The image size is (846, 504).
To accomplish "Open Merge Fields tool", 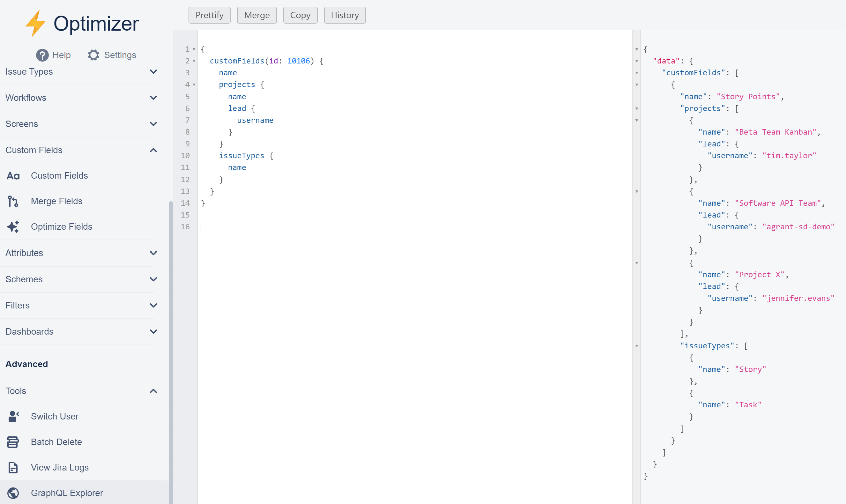I will (x=57, y=201).
